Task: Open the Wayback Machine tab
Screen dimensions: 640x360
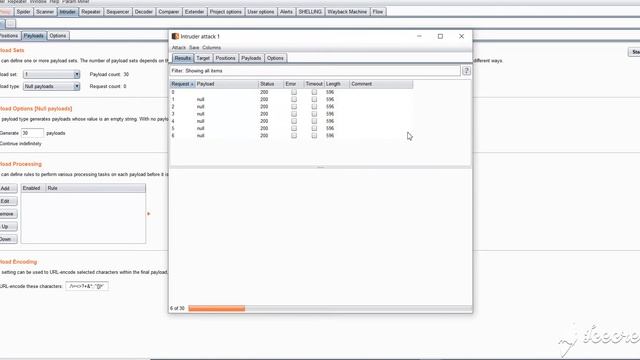Action: tap(347, 12)
